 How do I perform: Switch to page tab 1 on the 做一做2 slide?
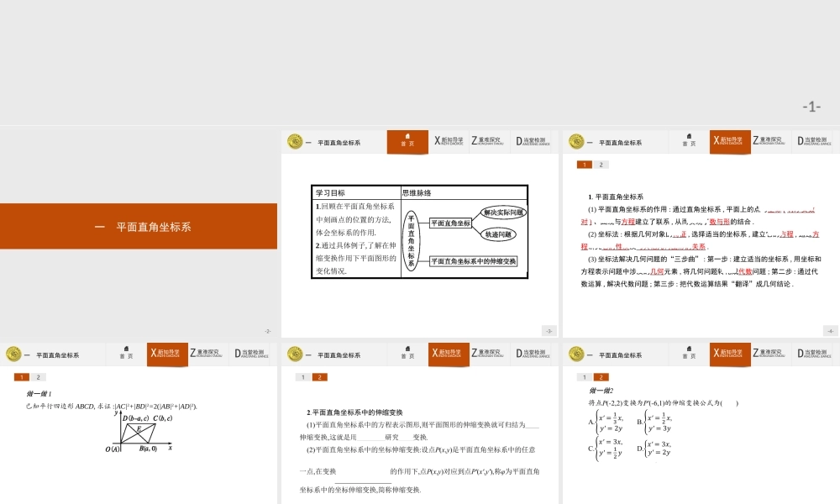tap(585, 377)
